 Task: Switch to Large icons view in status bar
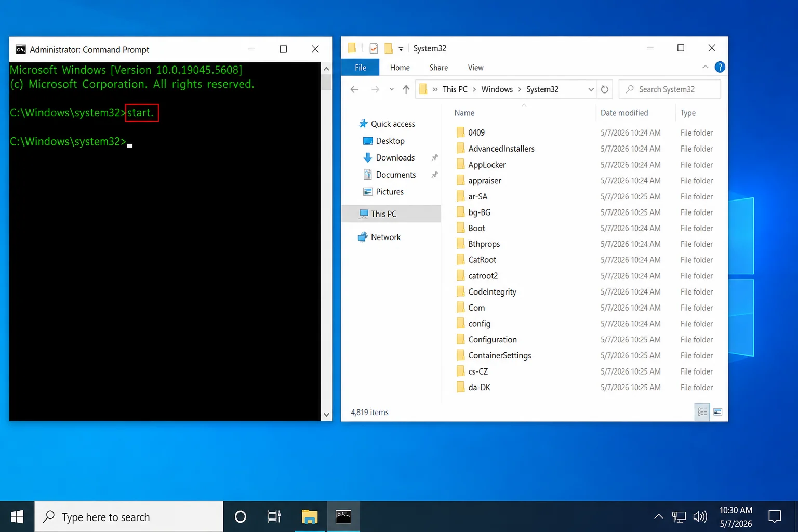click(x=717, y=412)
